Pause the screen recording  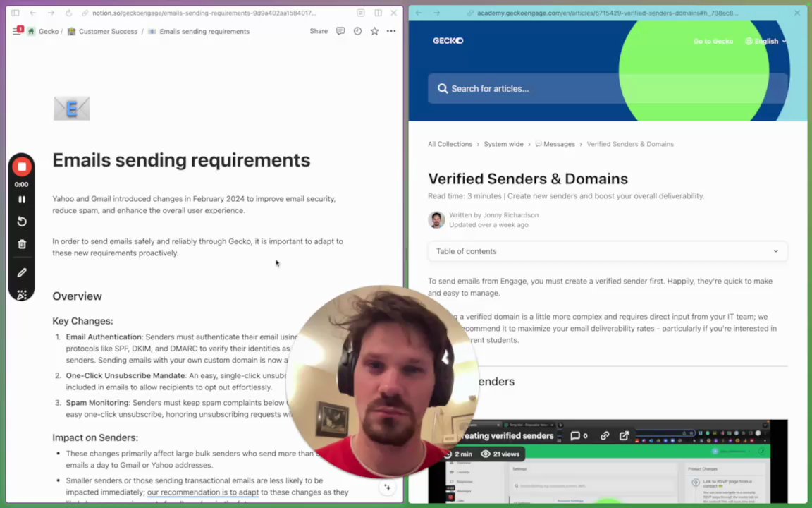coord(22,200)
